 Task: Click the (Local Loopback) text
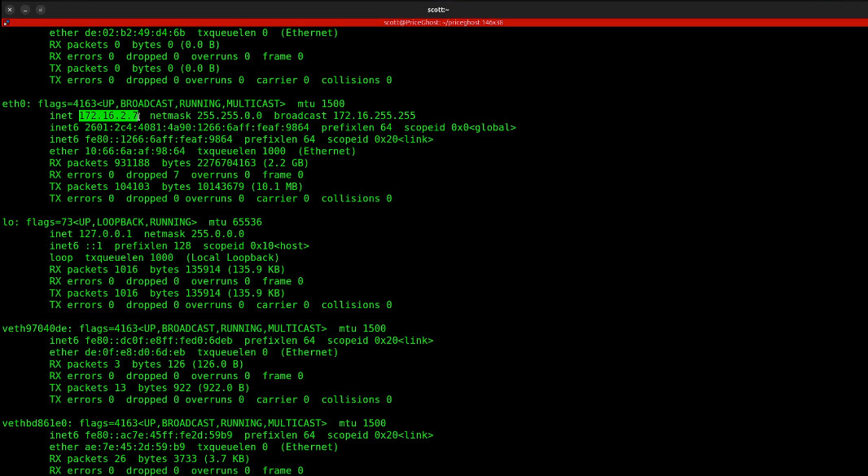[x=232, y=258]
